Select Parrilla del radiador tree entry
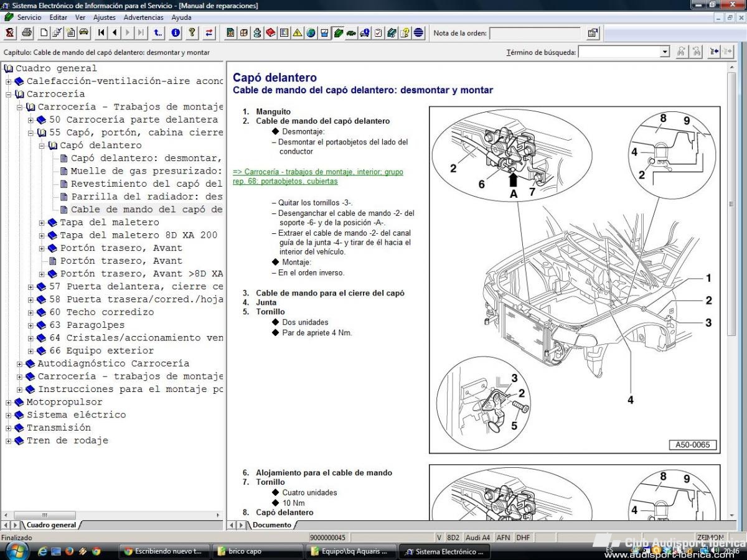The height and width of the screenshot is (560, 747). (x=146, y=197)
